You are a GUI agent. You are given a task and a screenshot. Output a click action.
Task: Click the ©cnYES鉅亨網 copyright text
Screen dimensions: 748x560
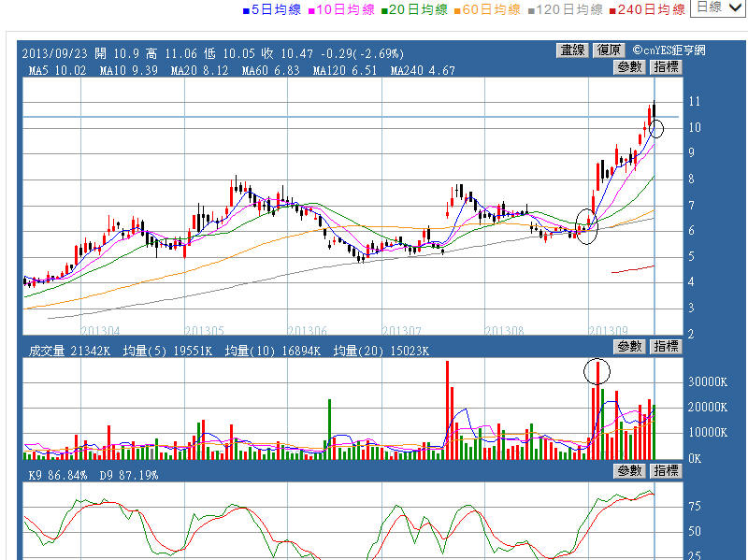pos(669,50)
